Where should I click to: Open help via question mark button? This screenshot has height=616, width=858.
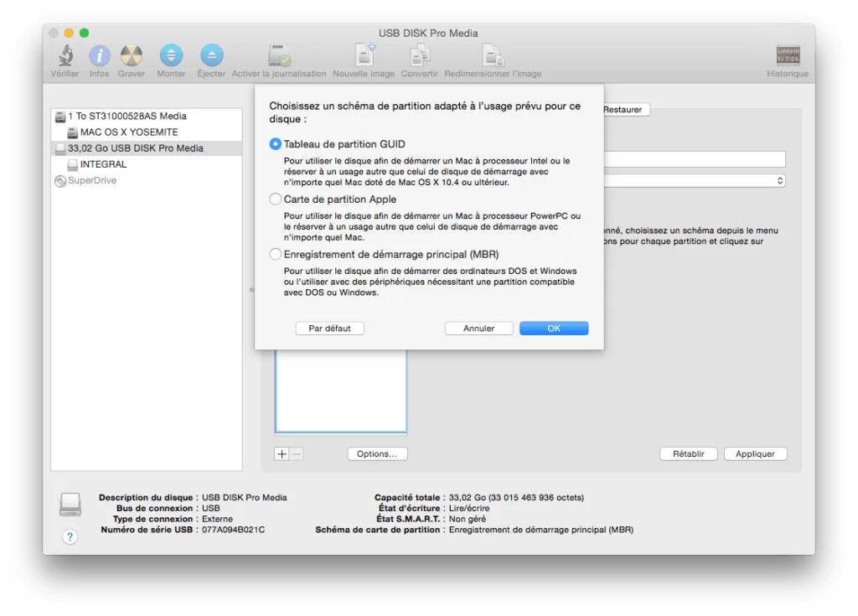[70, 536]
